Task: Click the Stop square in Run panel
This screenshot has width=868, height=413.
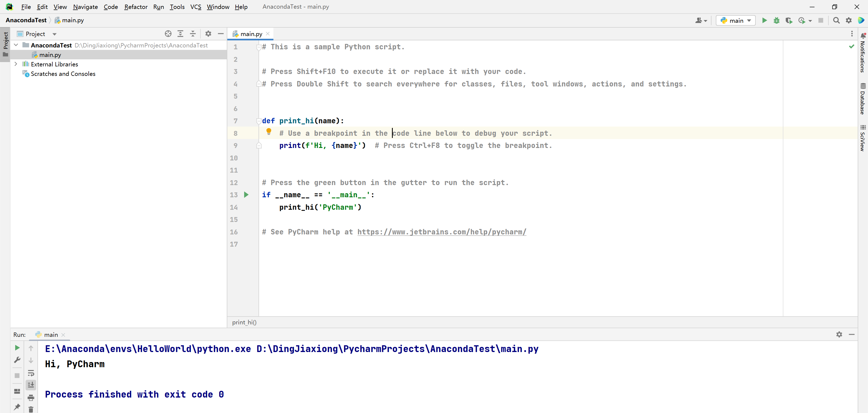Action: pyautogui.click(x=17, y=376)
